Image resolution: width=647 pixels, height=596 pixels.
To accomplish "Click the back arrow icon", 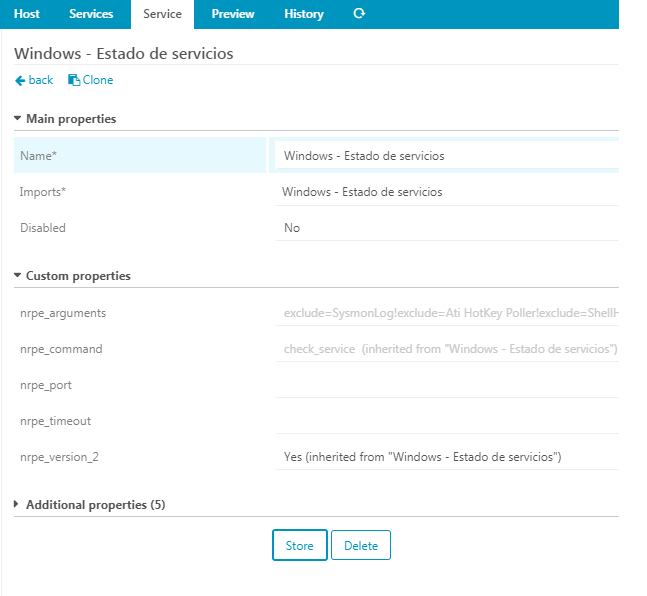I will [20, 80].
